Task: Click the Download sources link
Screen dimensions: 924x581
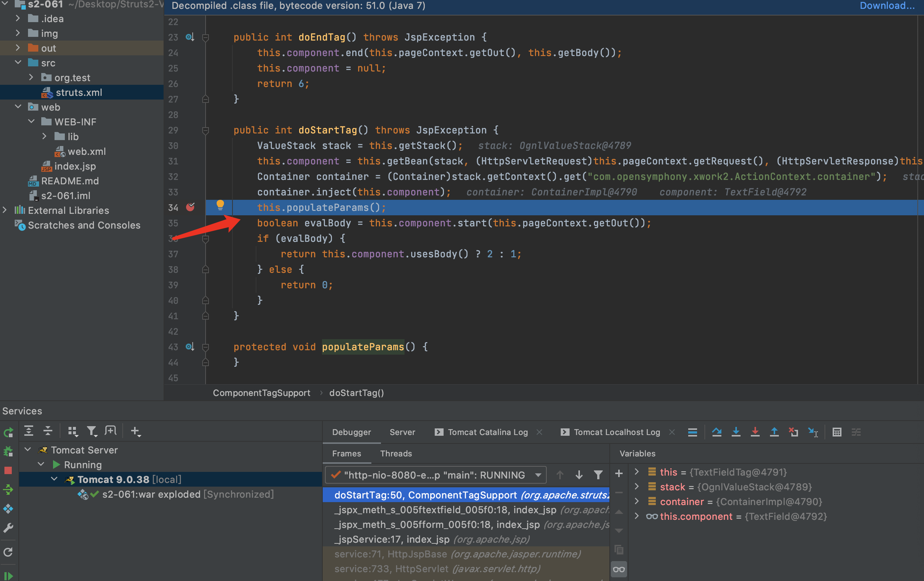Action: tap(887, 6)
